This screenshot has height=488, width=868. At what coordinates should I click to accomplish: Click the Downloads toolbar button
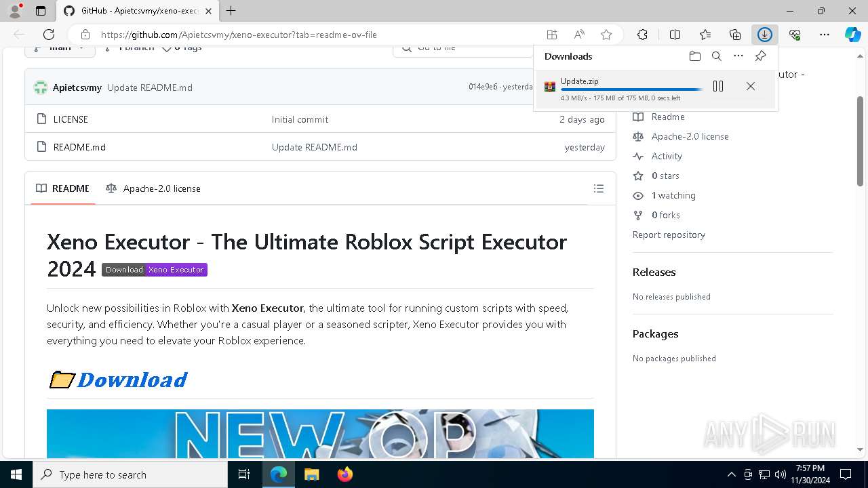(765, 35)
